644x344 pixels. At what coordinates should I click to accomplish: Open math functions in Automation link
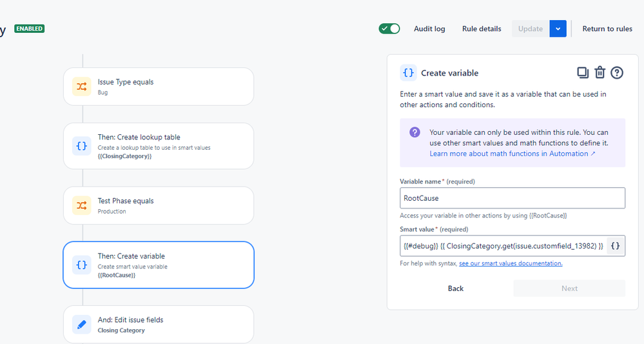tap(512, 154)
